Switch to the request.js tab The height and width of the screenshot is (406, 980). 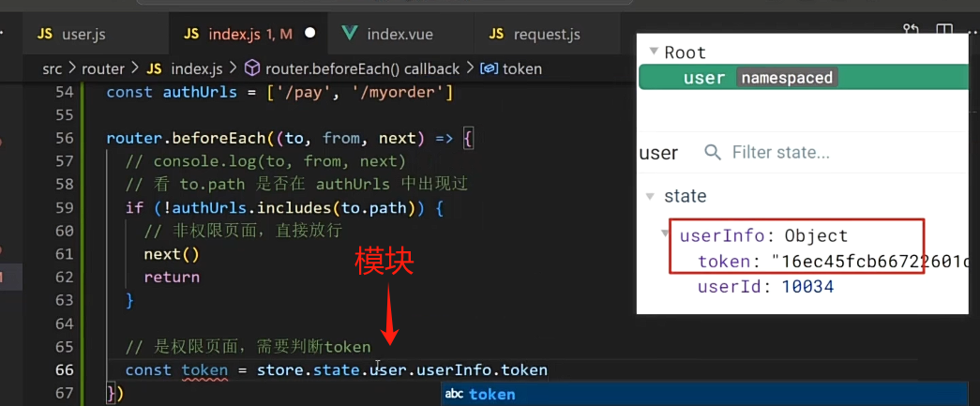546,34
